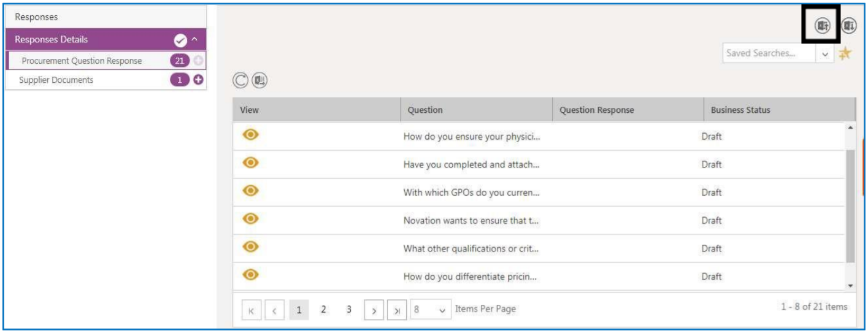Click the refresh icon above the grid
This screenshot has width=868, height=333.
(x=240, y=80)
